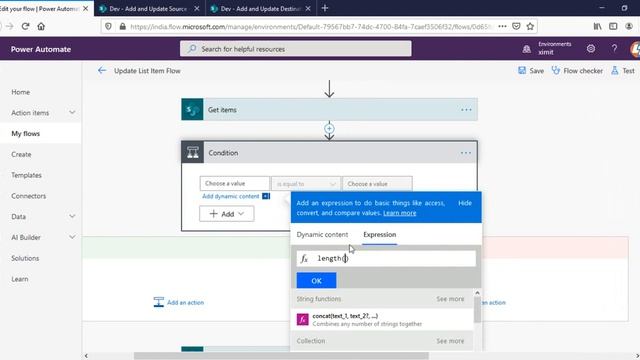Confirm the expression with OK
640x360 pixels.
point(316,280)
